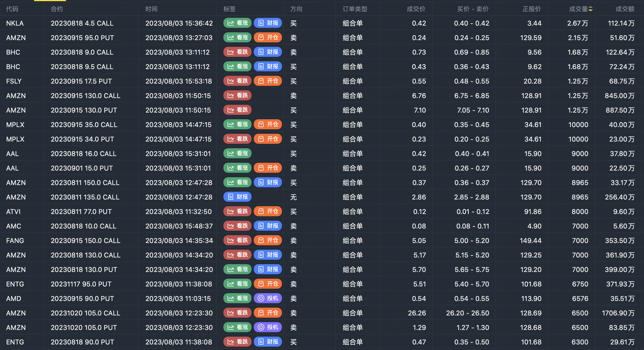Click the 合约 column header
Image resolution: width=644 pixels, height=350 pixels.
pyautogui.click(x=57, y=9)
